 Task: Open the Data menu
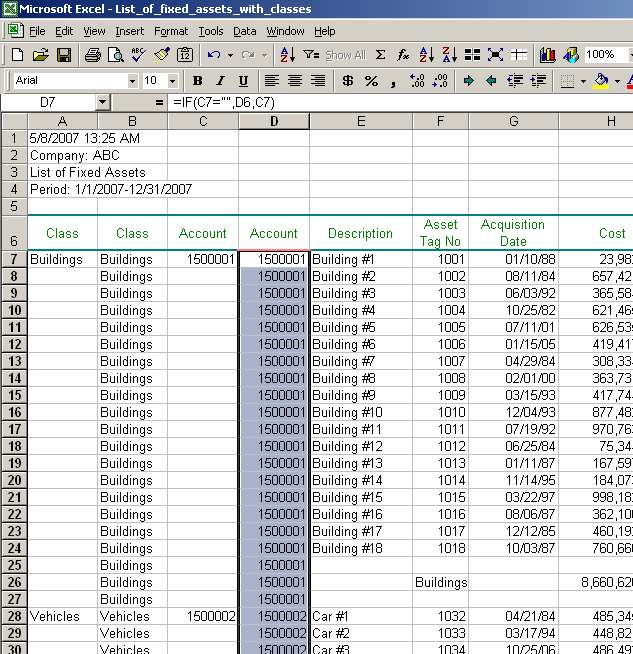[x=244, y=31]
